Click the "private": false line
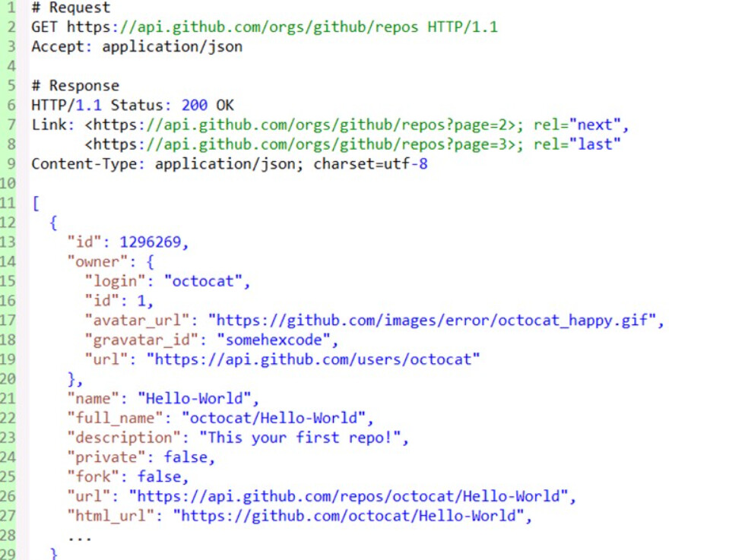Screen dimensions: 729x560 click(x=141, y=457)
